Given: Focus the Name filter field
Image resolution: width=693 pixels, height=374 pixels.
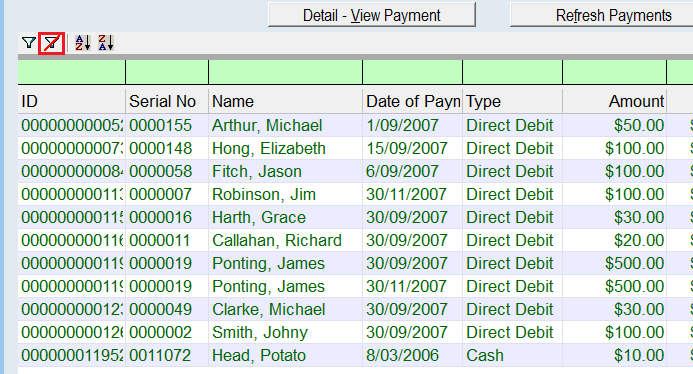Looking at the screenshot, I should (286, 72).
